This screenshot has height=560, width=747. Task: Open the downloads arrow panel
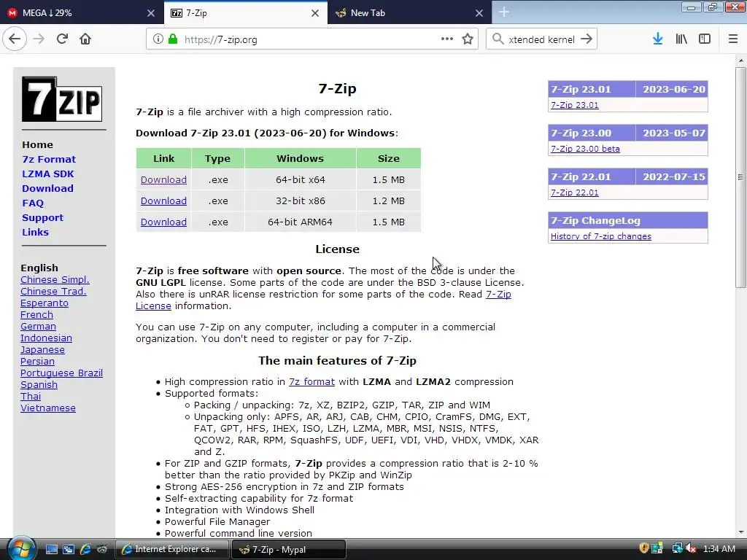point(657,39)
